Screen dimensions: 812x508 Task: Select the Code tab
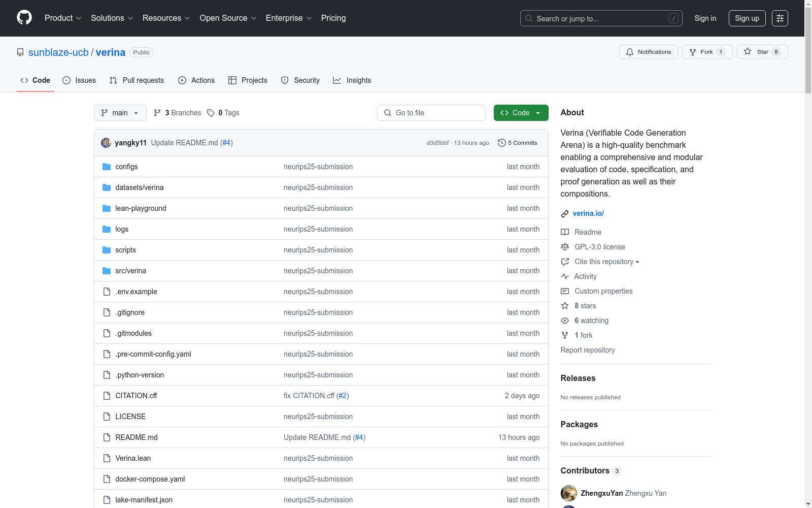[36, 80]
